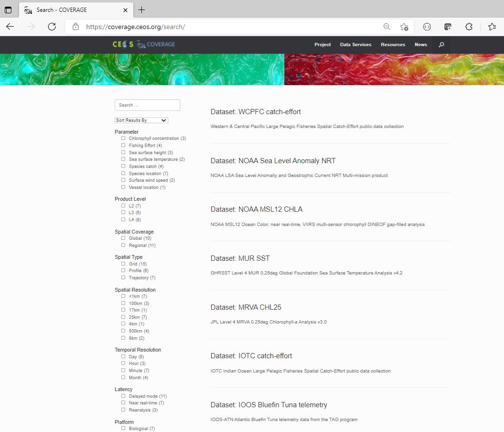
Task: Check the L4 product level
Action: (x=123, y=219)
